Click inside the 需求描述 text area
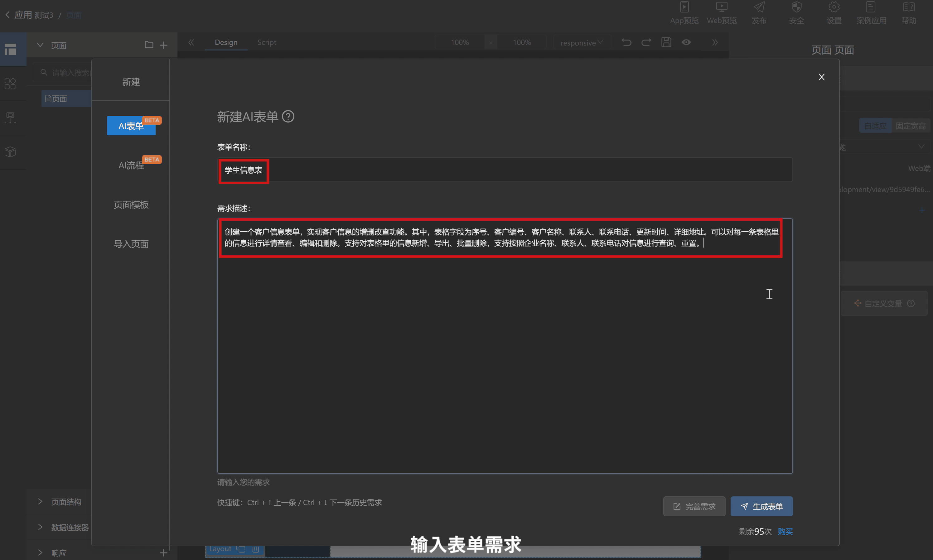This screenshot has width=933, height=560. pos(505,346)
